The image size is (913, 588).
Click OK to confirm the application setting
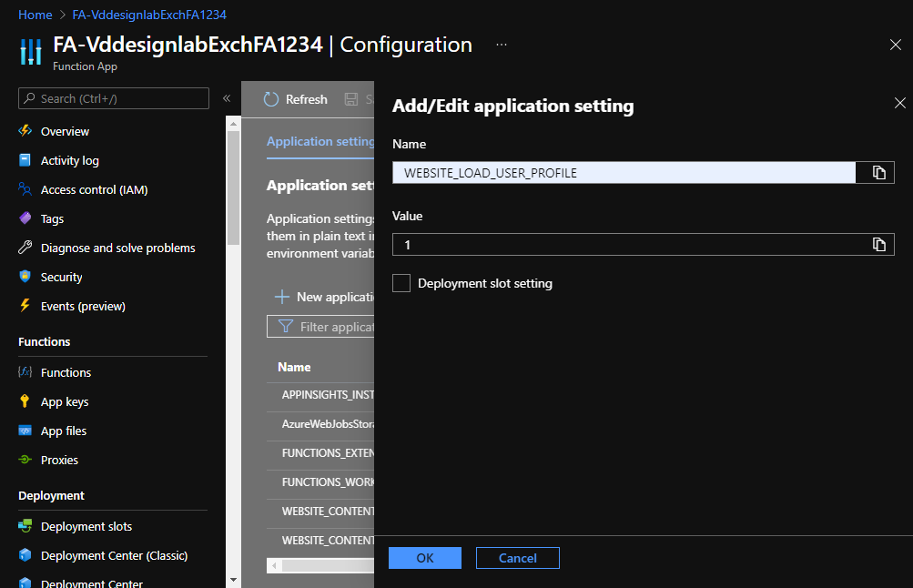click(425, 558)
